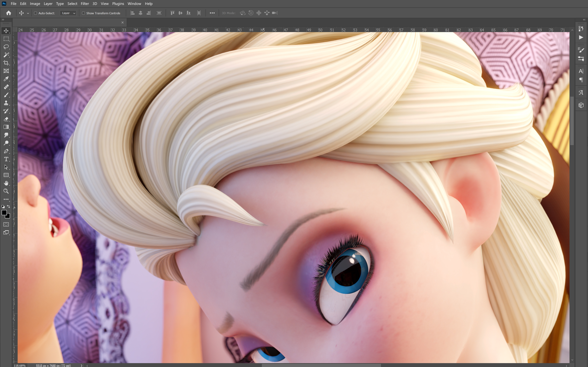Screen dimensions: 588x367
Task: Select the History Brush tool
Action: click(x=6, y=111)
